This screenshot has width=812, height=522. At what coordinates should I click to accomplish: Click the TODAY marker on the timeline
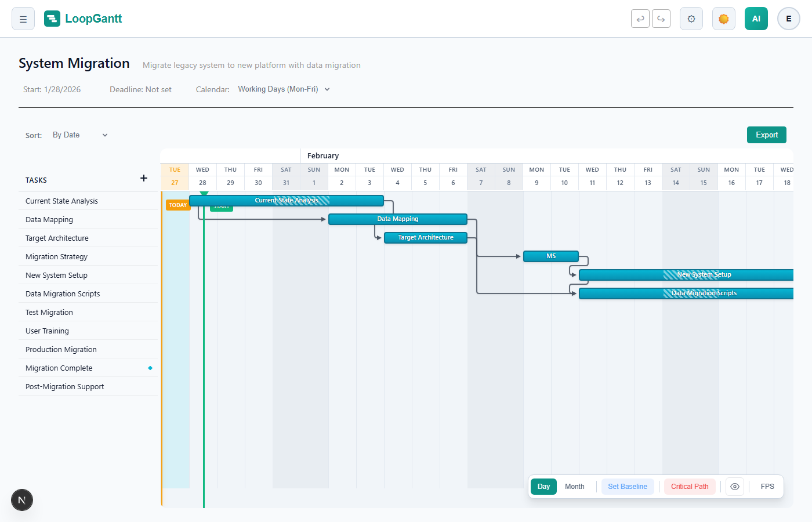pos(177,205)
